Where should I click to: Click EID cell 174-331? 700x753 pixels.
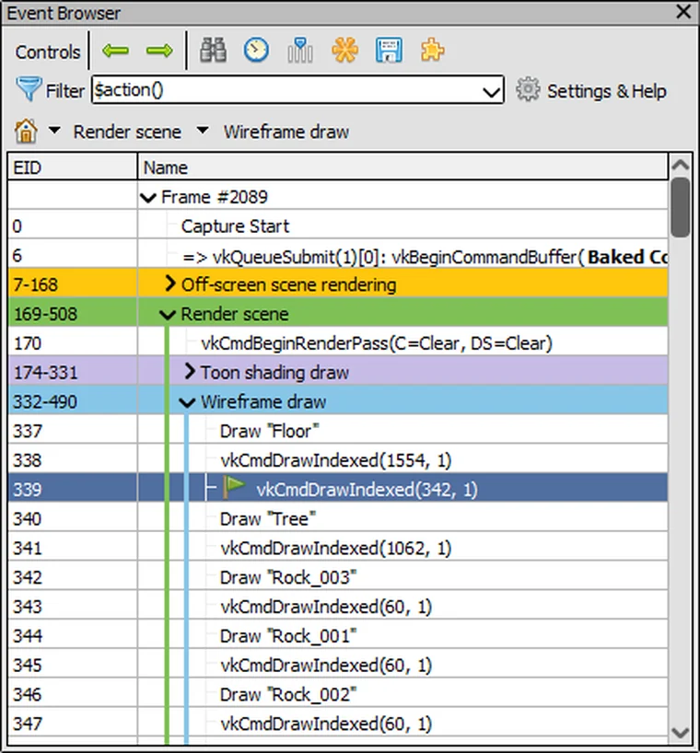tap(73, 373)
